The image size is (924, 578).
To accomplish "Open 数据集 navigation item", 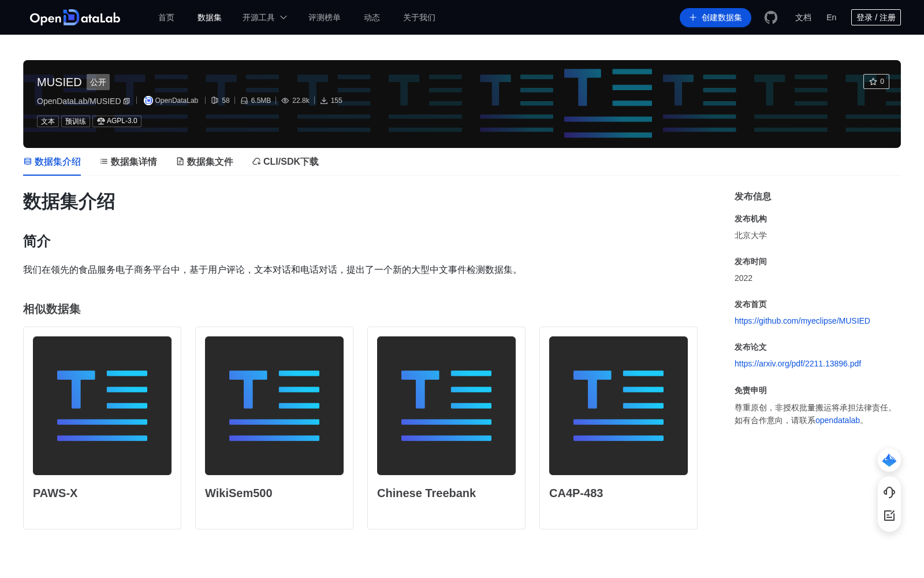I will pyautogui.click(x=210, y=17).
